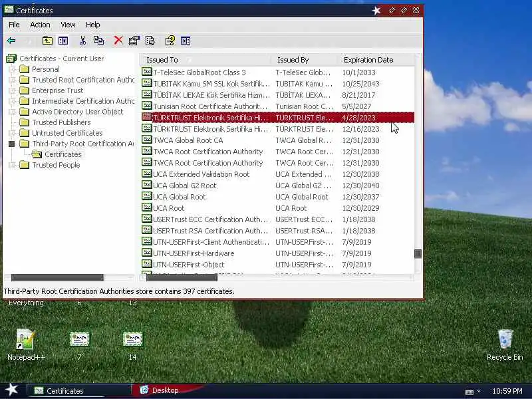Click certificate icon beside T-TeleSec GlobalRoot Class 3
532x399 pixels.
click(x=147, y=72)
